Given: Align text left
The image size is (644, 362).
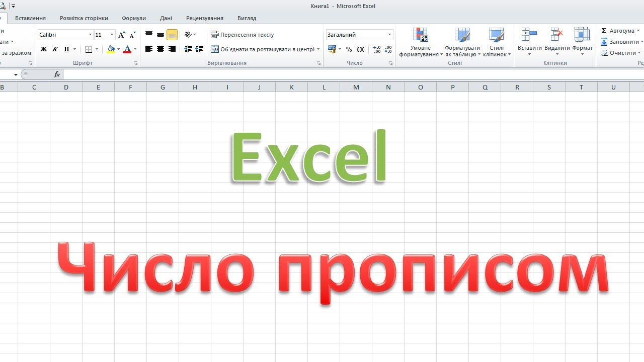Looking at the screenshot, I should [x=149, y=49].
